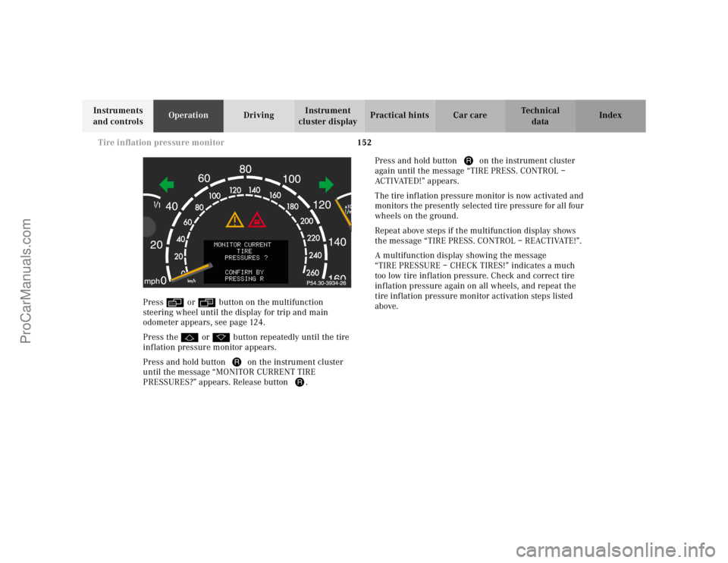The height and width of the screenshot is (563, 728).
Task: Click the 'CONFIRM BY PRESSING R' display text
Action: click(244, 275)
